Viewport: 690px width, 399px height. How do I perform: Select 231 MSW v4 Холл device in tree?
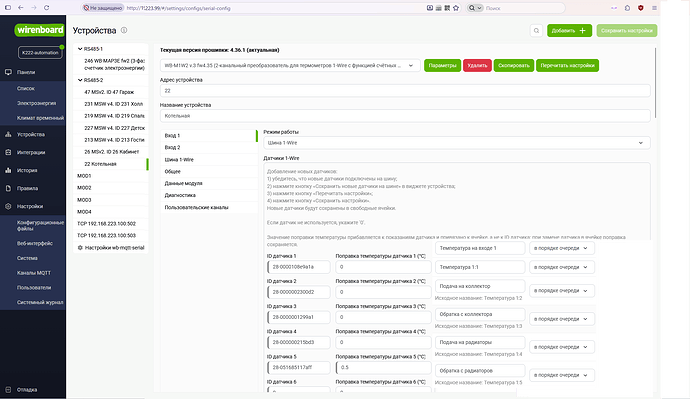coord(113,104)
